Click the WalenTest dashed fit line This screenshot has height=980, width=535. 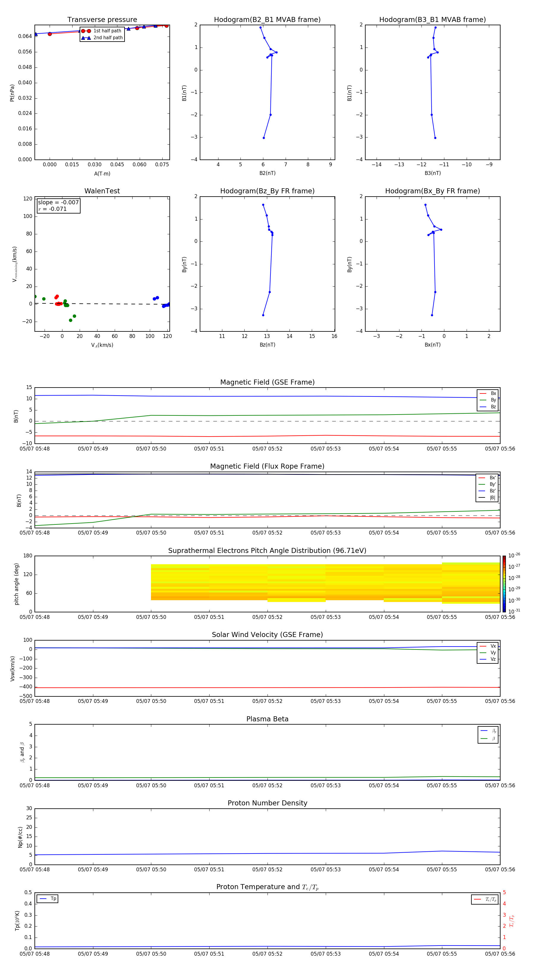[102, 304]
